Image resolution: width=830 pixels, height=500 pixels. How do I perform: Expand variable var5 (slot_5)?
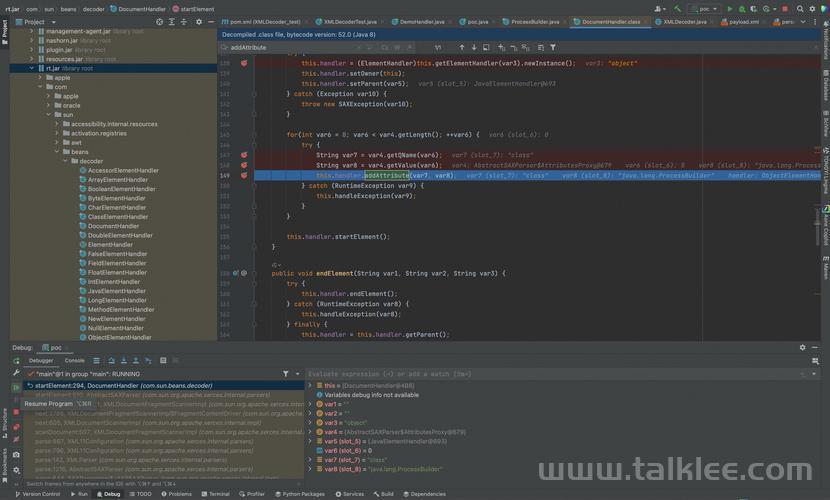pos(310,441)
